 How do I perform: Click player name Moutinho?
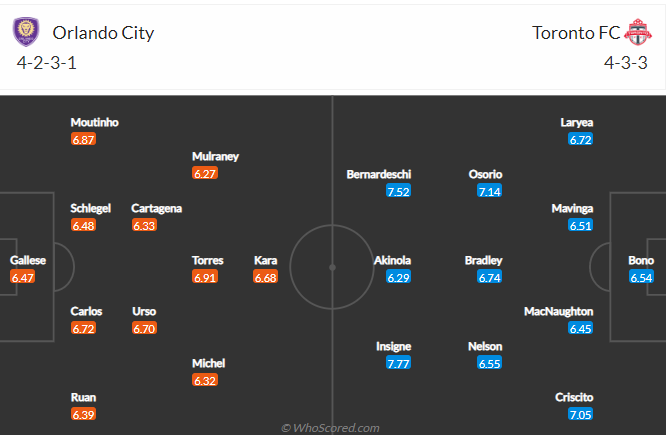point(94,122)
